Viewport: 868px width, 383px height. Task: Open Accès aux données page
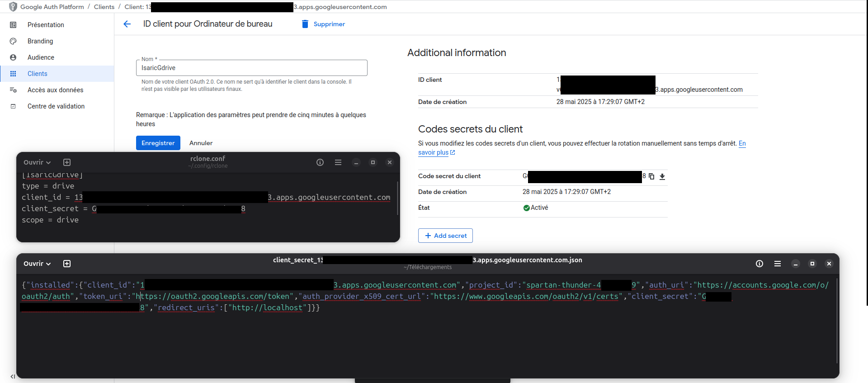pyautogui.click(x=55, y=90)
